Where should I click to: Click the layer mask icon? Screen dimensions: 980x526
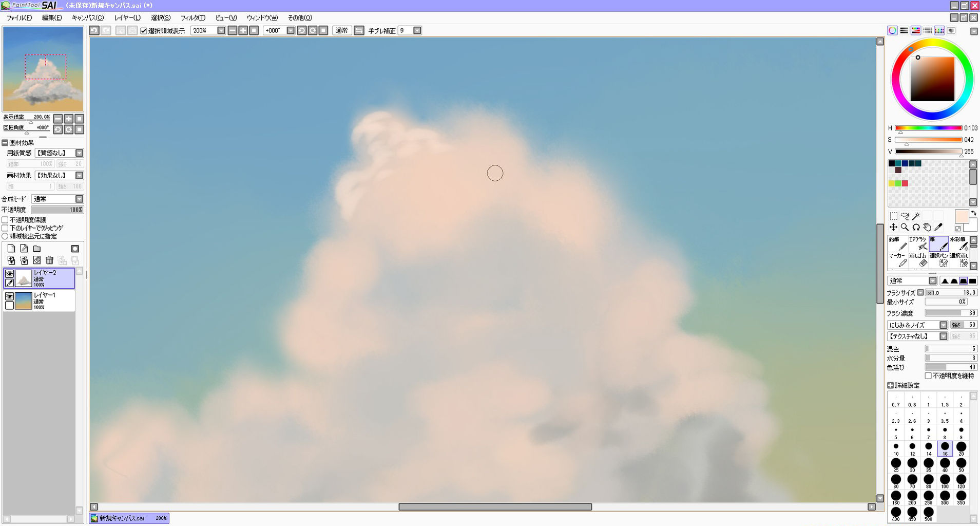pos(75,249)
